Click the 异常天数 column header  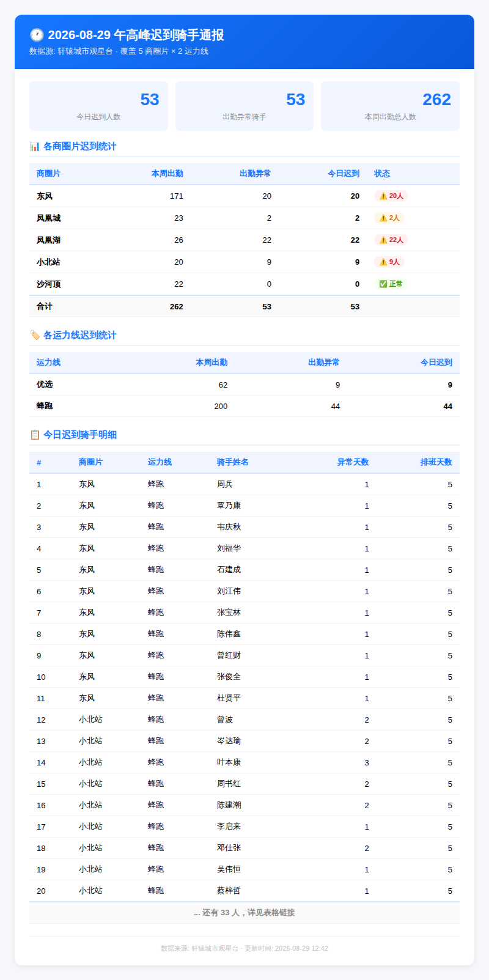pyautogui.click(x=353, y=462)
